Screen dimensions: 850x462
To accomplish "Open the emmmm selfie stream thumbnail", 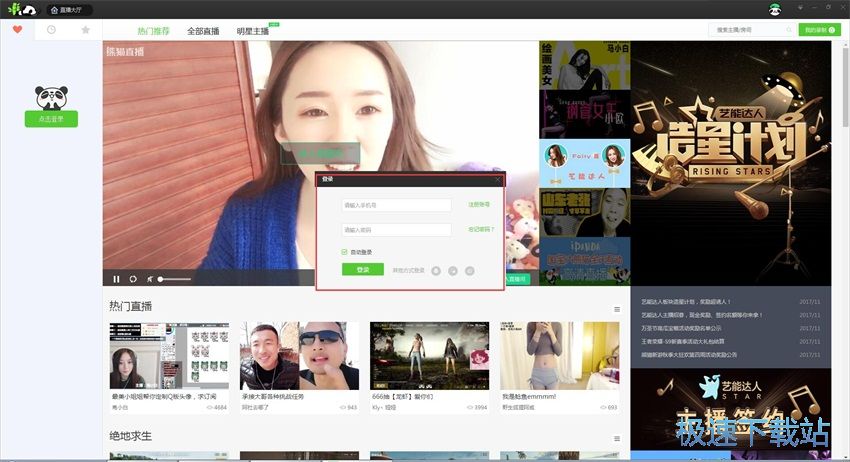I will pyautogui.click(x=559, y=356).
